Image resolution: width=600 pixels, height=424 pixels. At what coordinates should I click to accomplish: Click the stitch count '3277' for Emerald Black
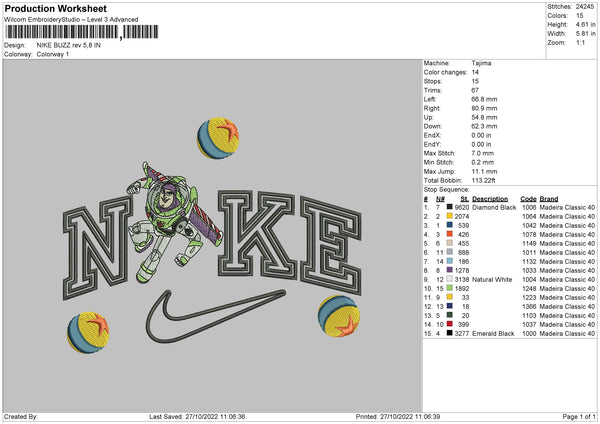pyautogui.click(x=461, y=333)
